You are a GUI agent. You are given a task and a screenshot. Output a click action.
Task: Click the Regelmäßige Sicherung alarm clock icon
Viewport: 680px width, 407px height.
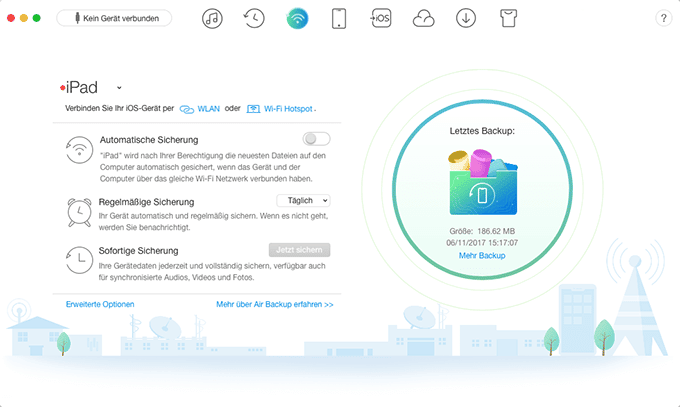pos(79,212)
